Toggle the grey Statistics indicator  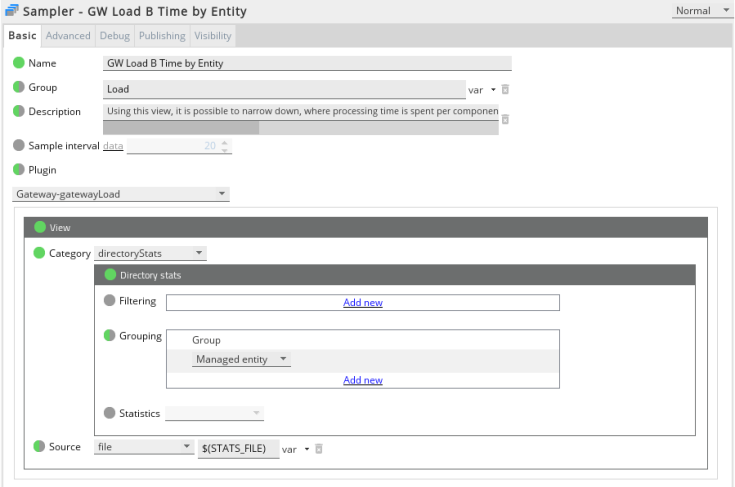click(x=110, y=413)
